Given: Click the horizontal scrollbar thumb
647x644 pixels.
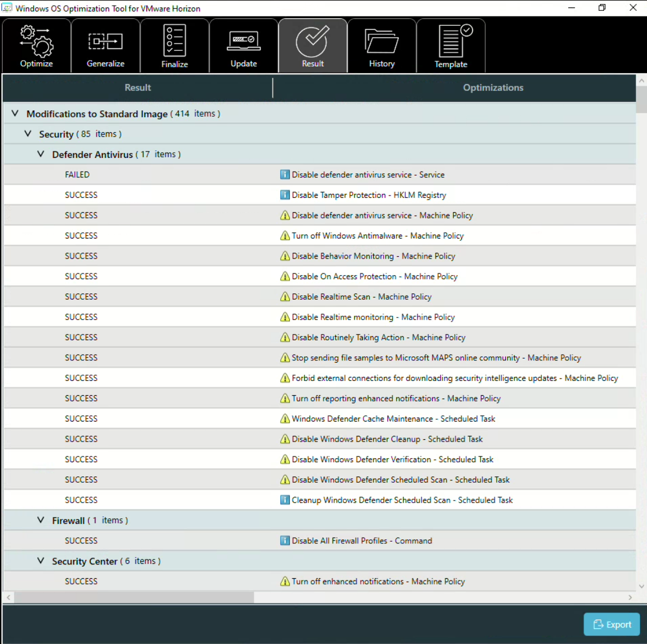Looking at the screenshot, I should click(134, 598).
